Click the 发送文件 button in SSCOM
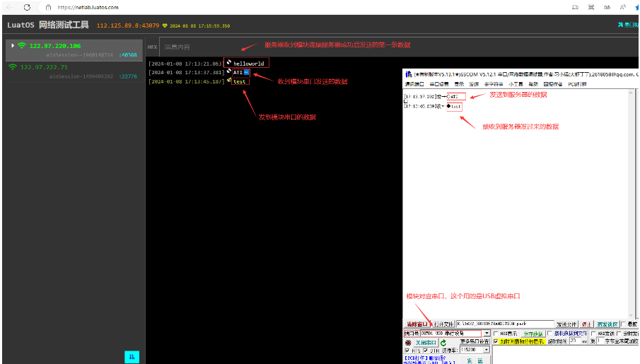This screenshot has height=364, width=640. tap(567, 324)
